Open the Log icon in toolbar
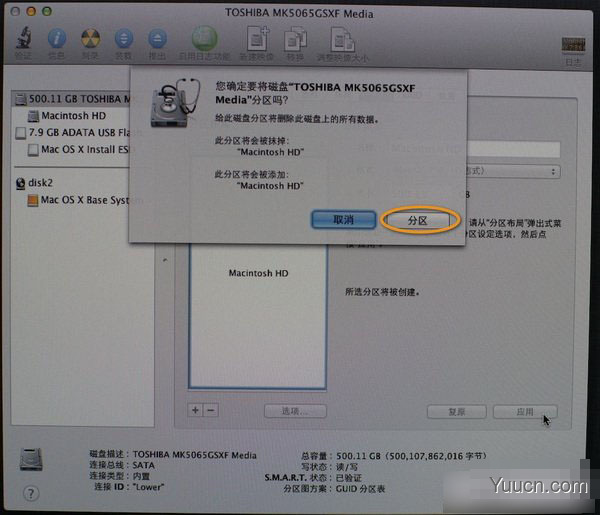The image size is (600, 515). click(573, 44)
